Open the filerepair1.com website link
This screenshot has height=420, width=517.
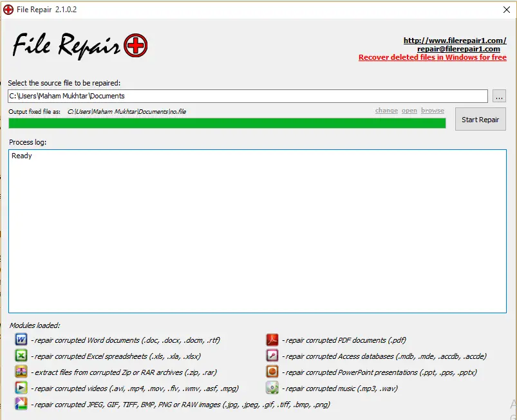455,41
